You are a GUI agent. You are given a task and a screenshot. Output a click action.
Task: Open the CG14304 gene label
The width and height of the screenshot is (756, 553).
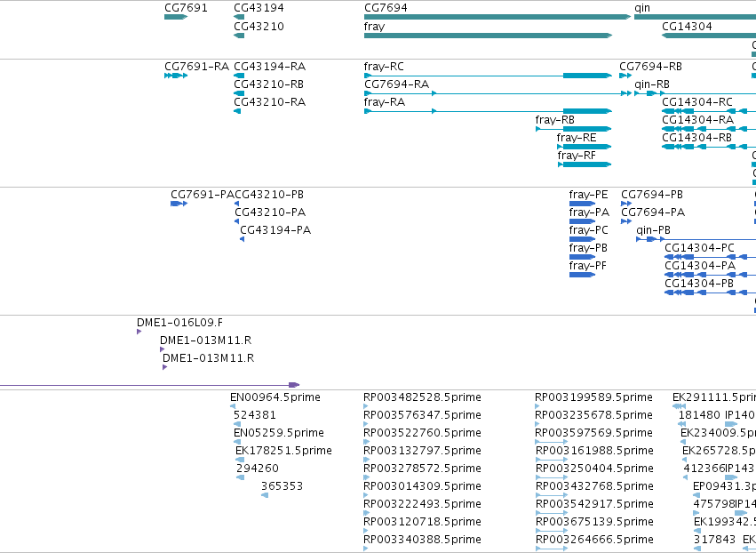(x=687, y=26)
